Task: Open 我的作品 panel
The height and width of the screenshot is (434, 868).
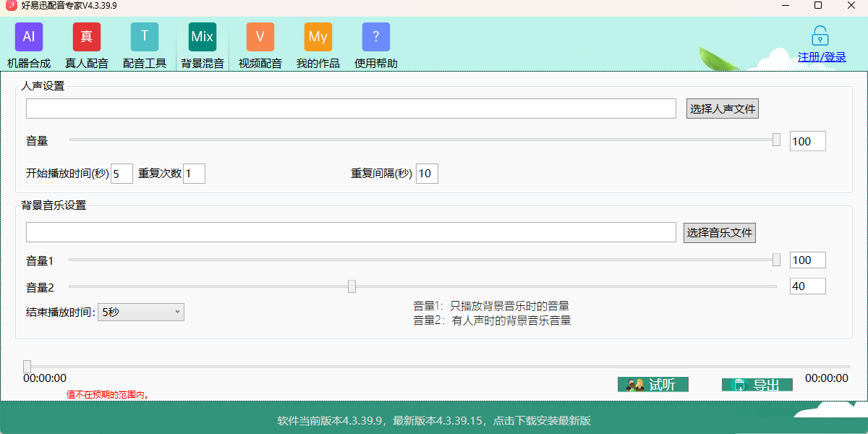Action: point(318,36)
